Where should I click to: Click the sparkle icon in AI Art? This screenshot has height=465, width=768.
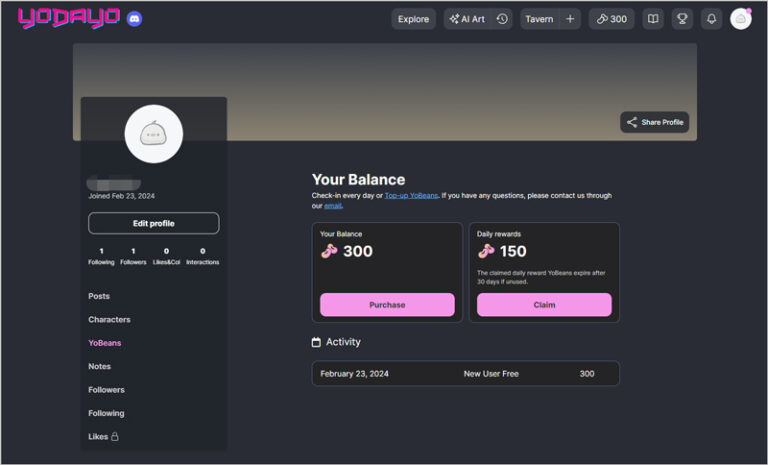(x=454, y=19)
